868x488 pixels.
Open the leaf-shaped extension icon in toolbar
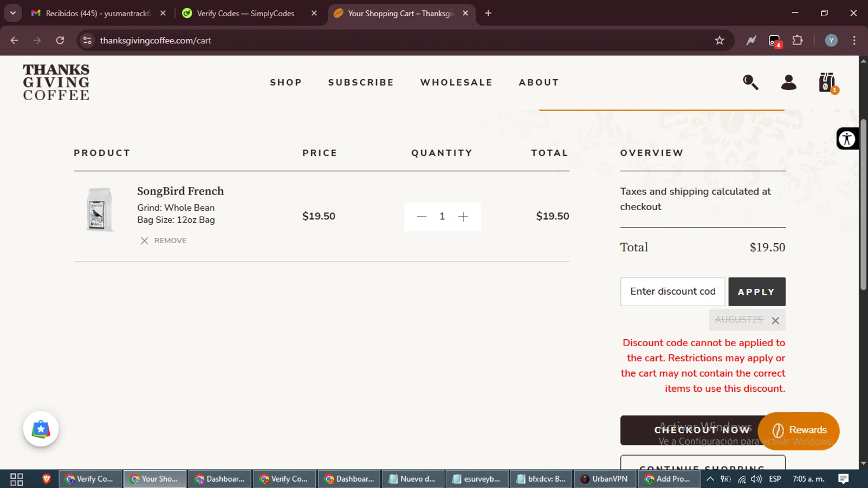751,41
